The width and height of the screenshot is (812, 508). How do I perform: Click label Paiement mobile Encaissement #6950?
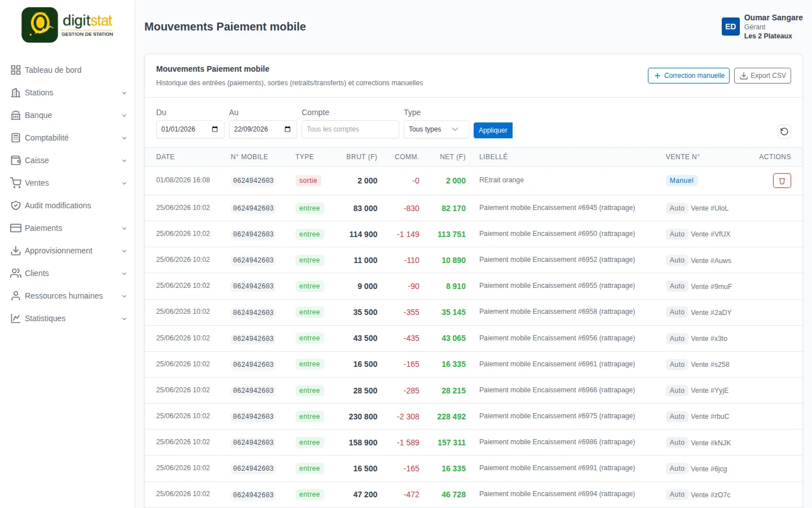[x=557, y=234]
